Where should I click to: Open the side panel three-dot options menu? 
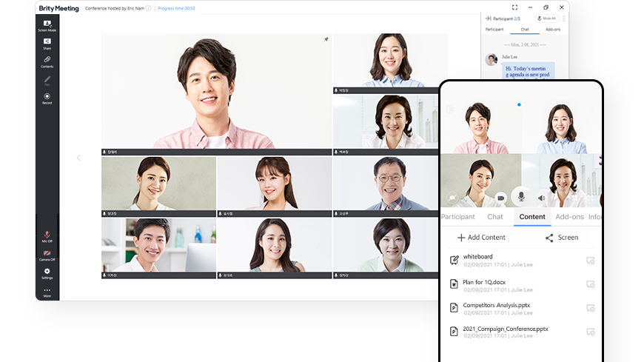coord(564,19)
